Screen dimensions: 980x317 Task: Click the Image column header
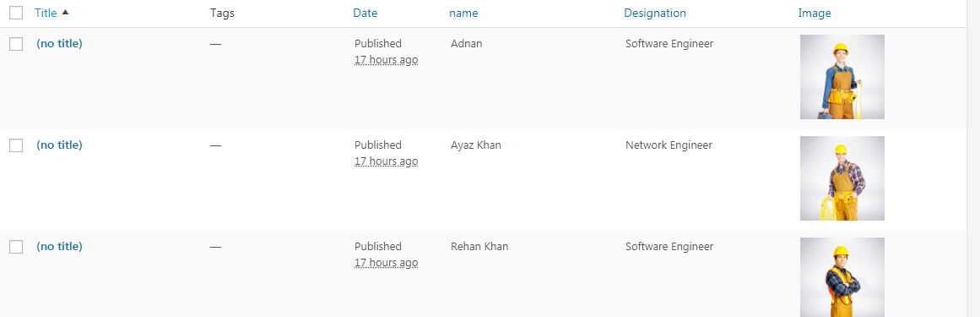(x=815, y=13)
